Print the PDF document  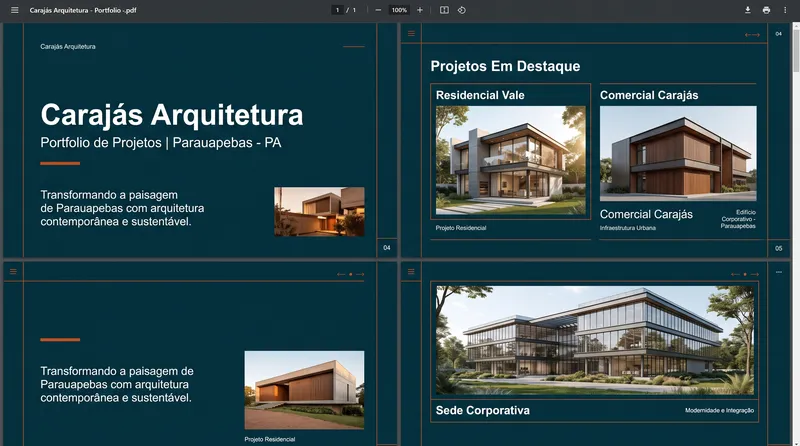coord(766,10)
